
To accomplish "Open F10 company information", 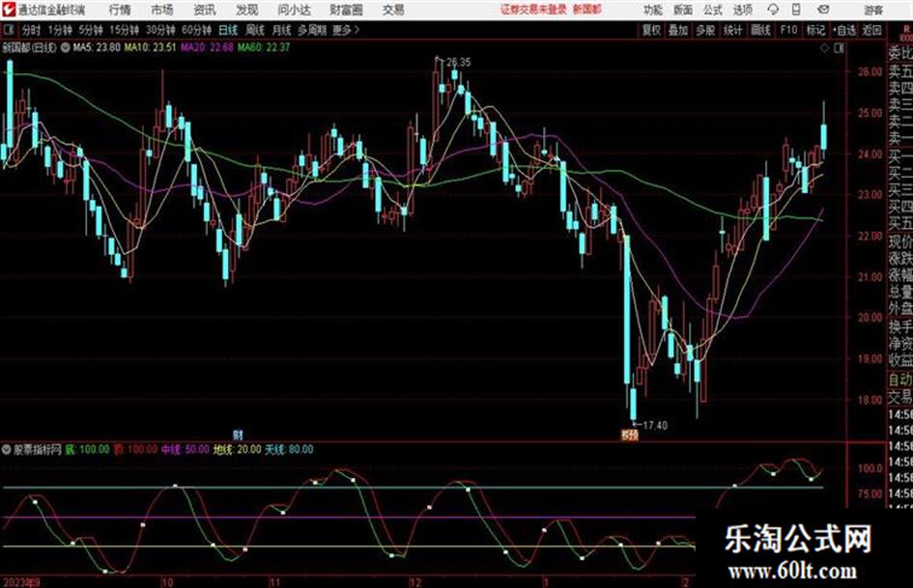I will pyautogui.click(x=788, y=30).
